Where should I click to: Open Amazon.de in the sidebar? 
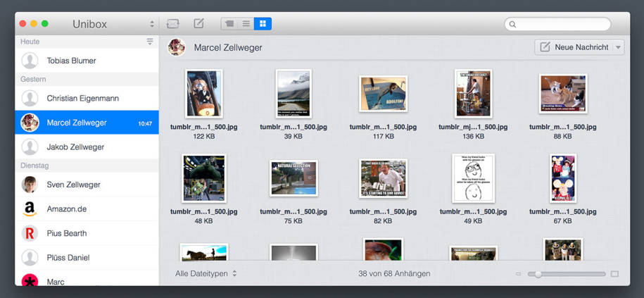pos(87,209)
